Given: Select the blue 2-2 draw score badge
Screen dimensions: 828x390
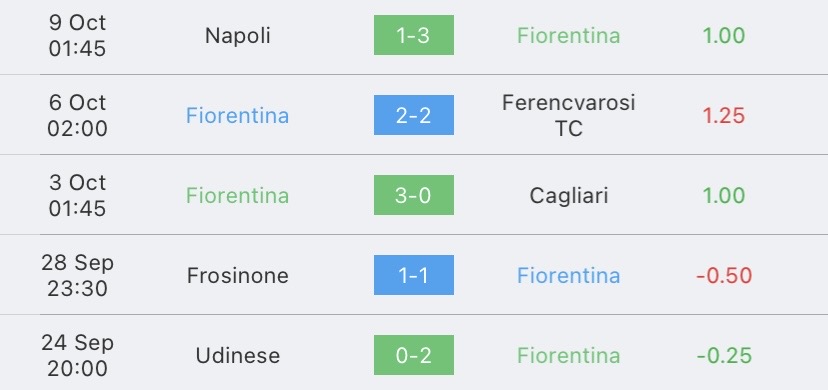Looking at the screenshot, I should 413,115.
